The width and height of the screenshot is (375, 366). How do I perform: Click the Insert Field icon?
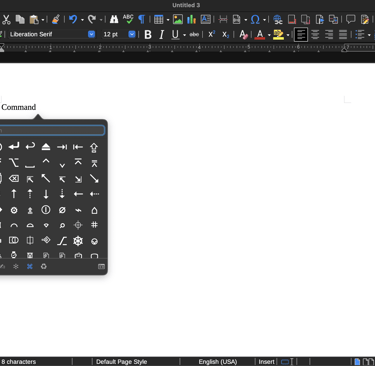[x=237, y=20]
